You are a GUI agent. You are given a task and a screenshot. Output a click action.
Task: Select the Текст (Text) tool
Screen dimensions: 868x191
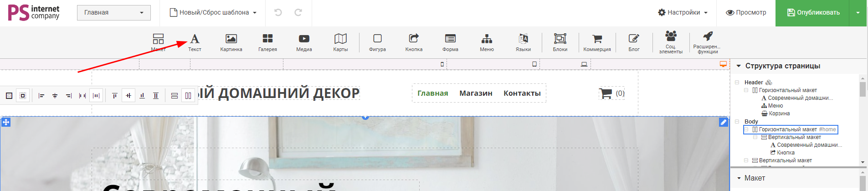click(195, 42)
